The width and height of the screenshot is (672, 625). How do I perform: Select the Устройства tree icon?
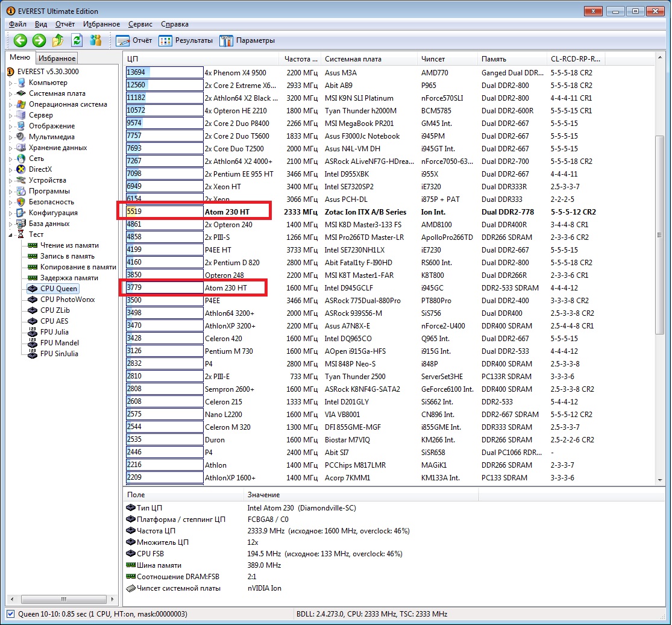click(21, 180)
